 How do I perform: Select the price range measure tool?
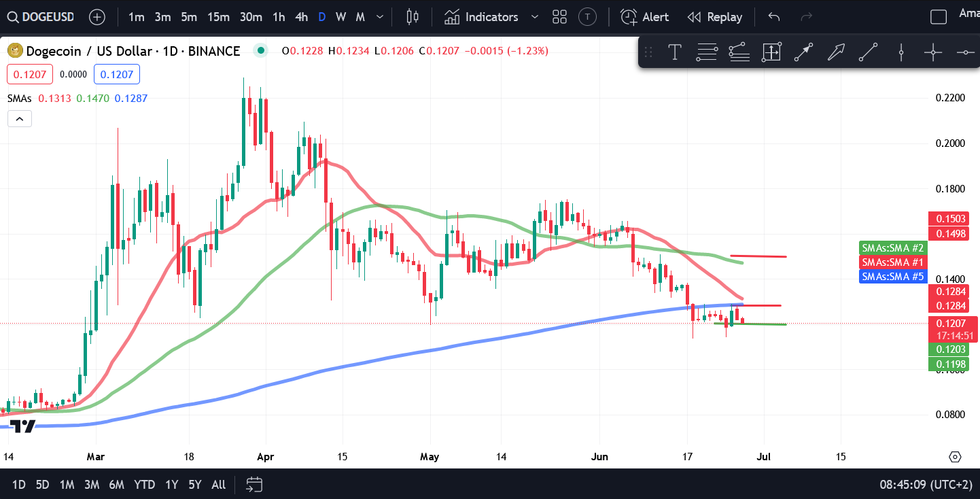771,52
